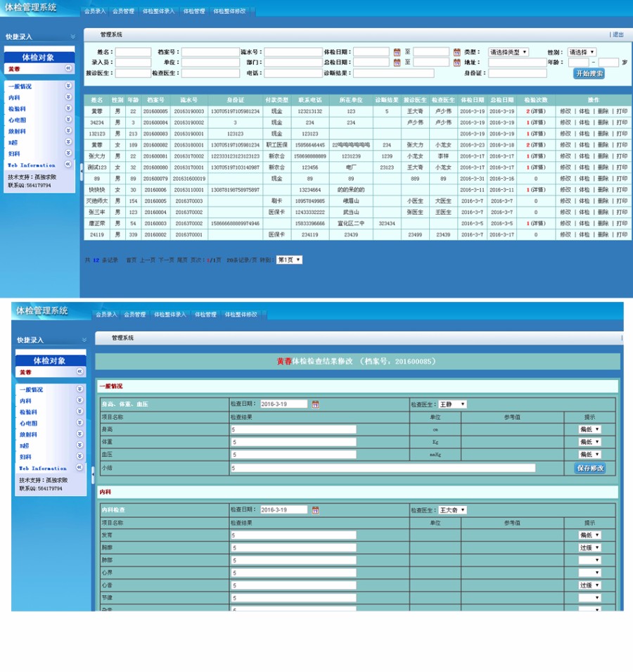Switch to 体检整体录入 tab above search form
The image size is (633, 672).
158,12
